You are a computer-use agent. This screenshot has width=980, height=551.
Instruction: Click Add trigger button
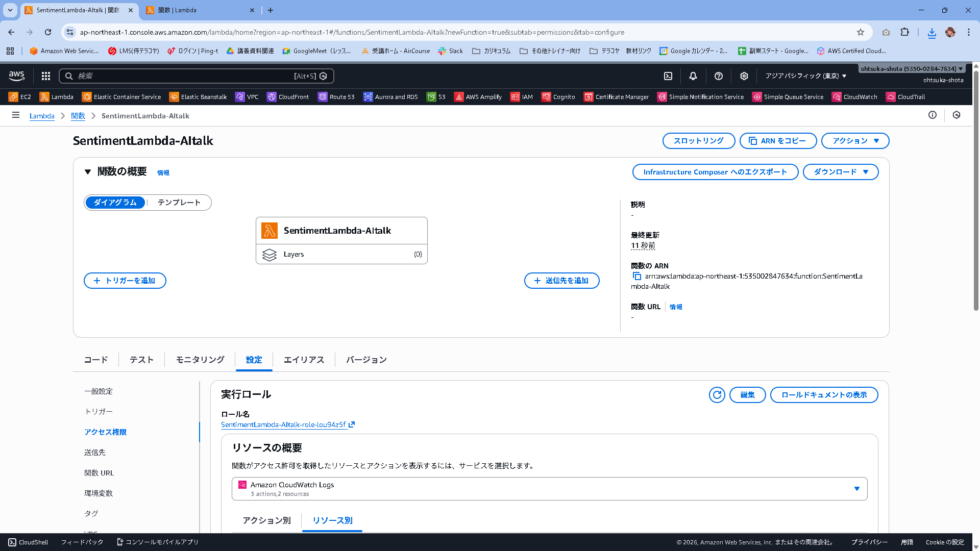pyautogui.click(x=125, y=281)
